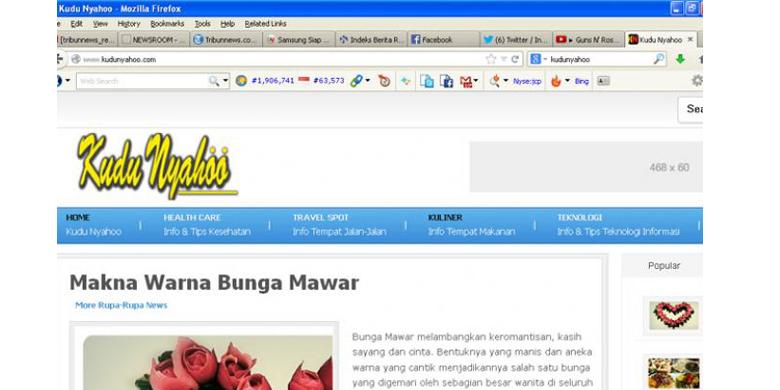Click the 468 x 60 ad banner
Viewport: 780px width, 390px height.
tap(586, 167)
